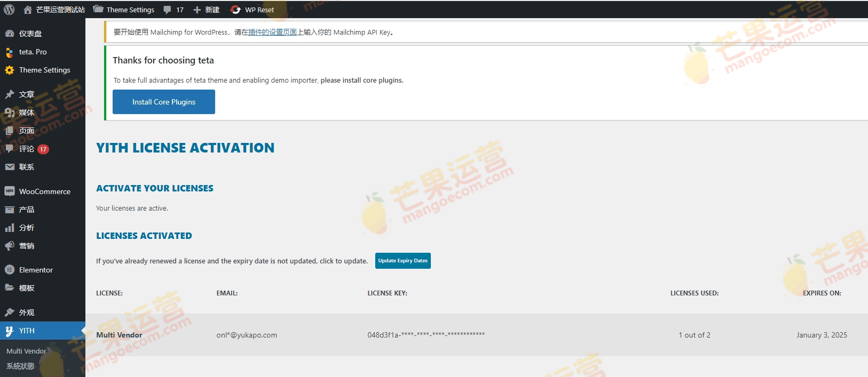Image resolution: width=868 pixels, height=377 pixels.
Task: Click the WordPress logo icon
Action: 9,10
